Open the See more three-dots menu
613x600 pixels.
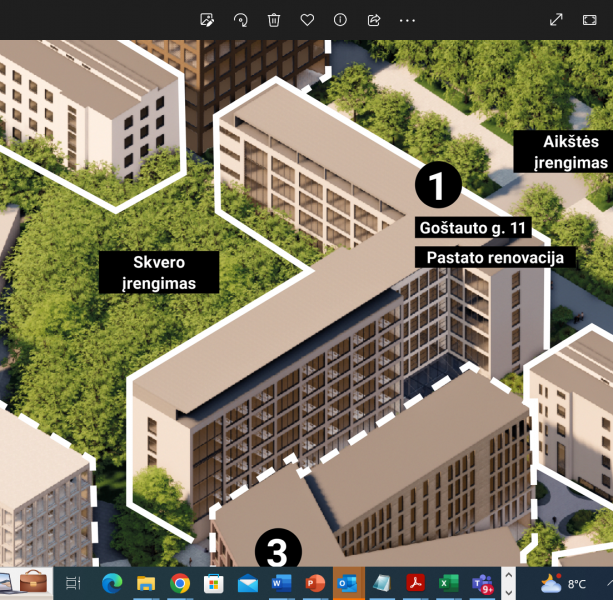click(x=407, y=20)
